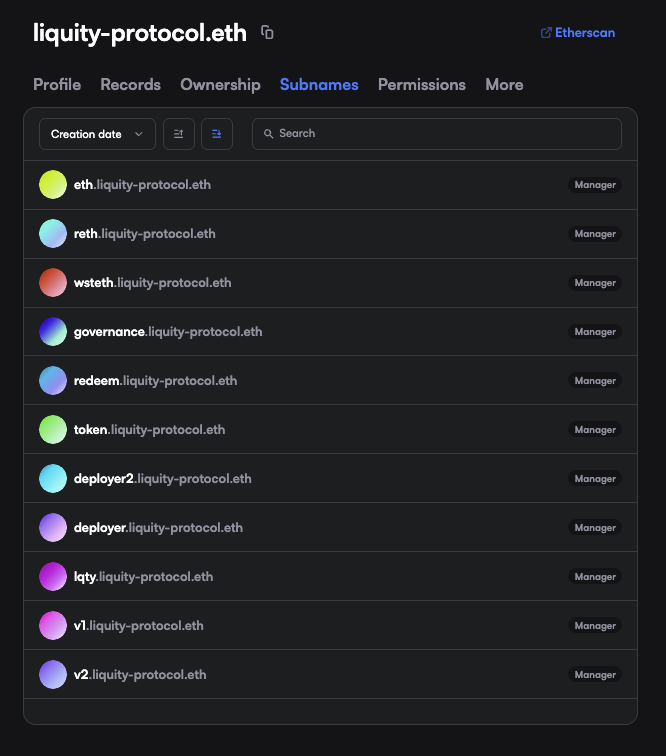The height and width of the screenshot is (756, 666).
Task: Open subname reth.liquity-protocol.eth
Action: click(x=330, y=234)
